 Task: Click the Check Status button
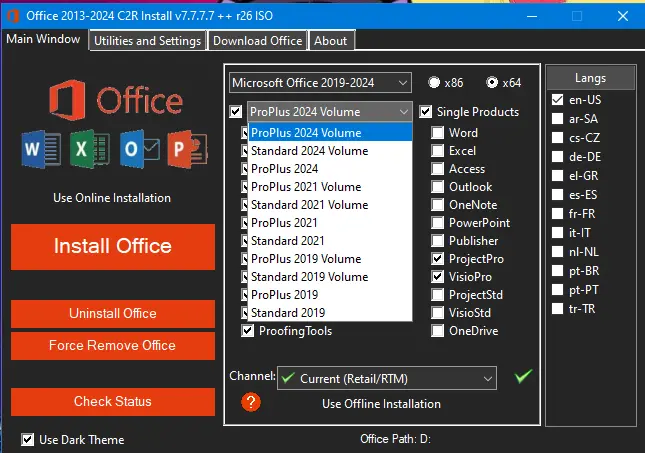pos(113,402)
